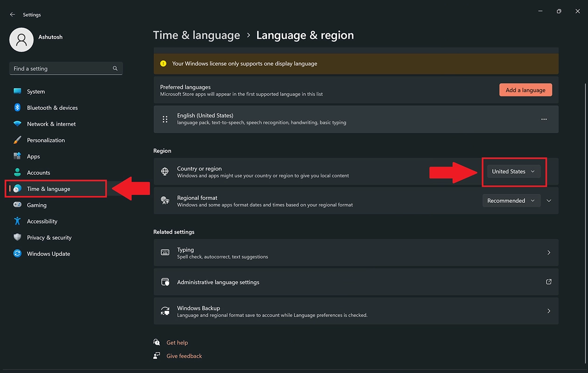
Task: Click the Personalization paintbrush icon
Action: pos(17,140)
